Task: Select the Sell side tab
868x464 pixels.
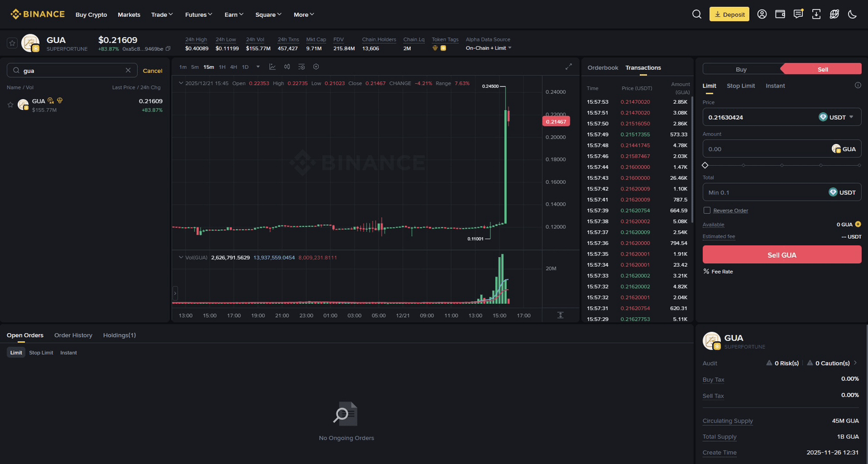Action: click(x=822, y=69)
